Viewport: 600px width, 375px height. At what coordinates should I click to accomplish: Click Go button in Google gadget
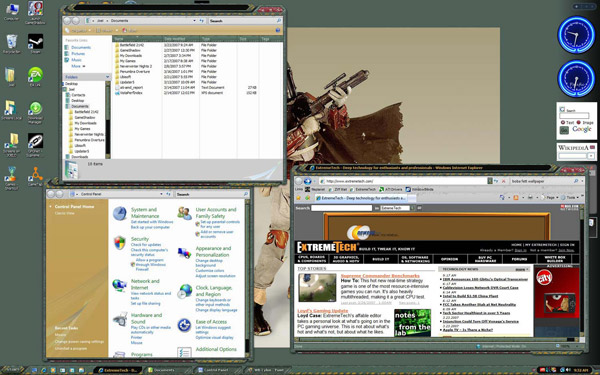[564, 130]
